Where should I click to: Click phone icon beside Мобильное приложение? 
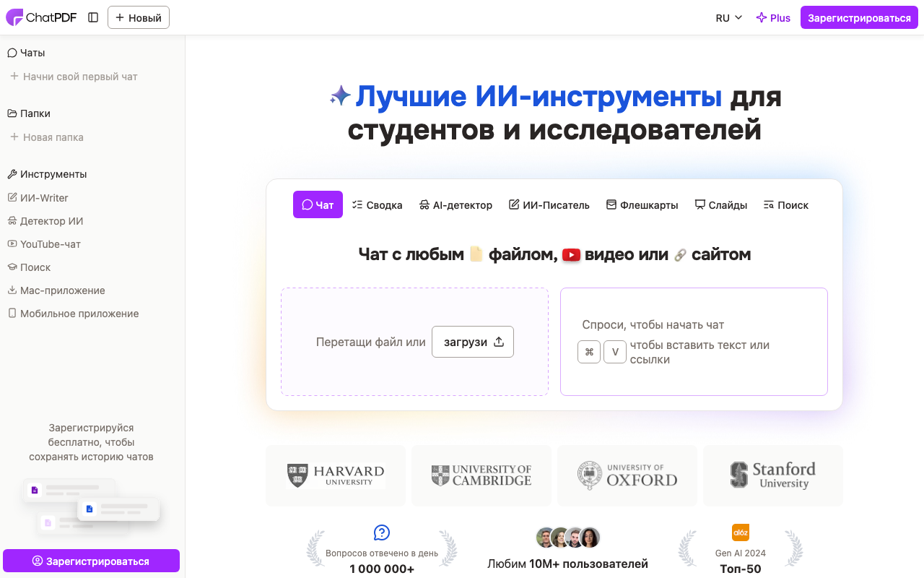(x=12, y=313)
